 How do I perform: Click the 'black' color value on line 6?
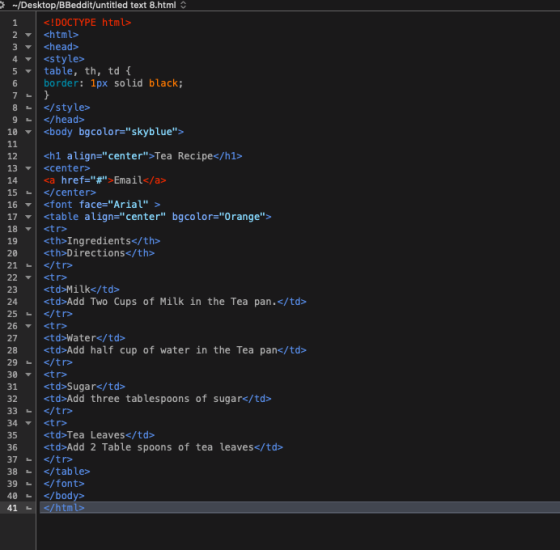point(163,83)
